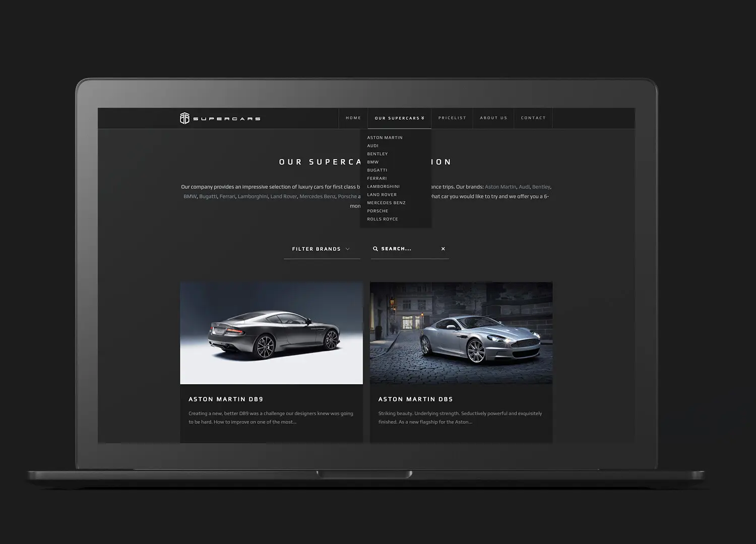The image size is (756, 544).
Task: Select Aston Martin from the dropdown menu
Action: click(x=385, y=138)
